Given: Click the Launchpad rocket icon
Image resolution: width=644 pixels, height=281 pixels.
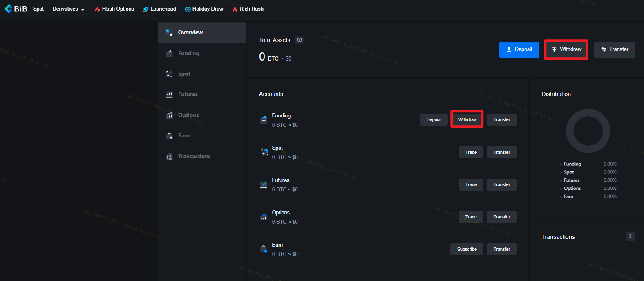Looking at the screenshot, I should (145, 9).
